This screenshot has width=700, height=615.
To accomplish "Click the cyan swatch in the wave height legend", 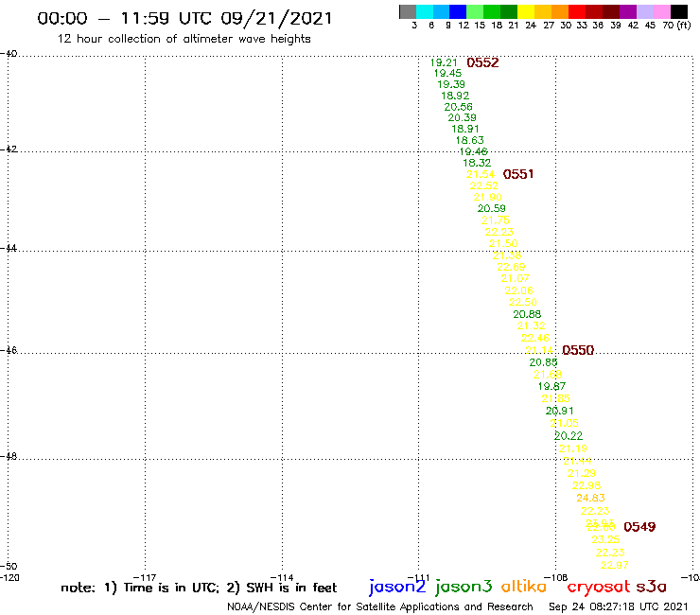I will (x=425, y=11).
